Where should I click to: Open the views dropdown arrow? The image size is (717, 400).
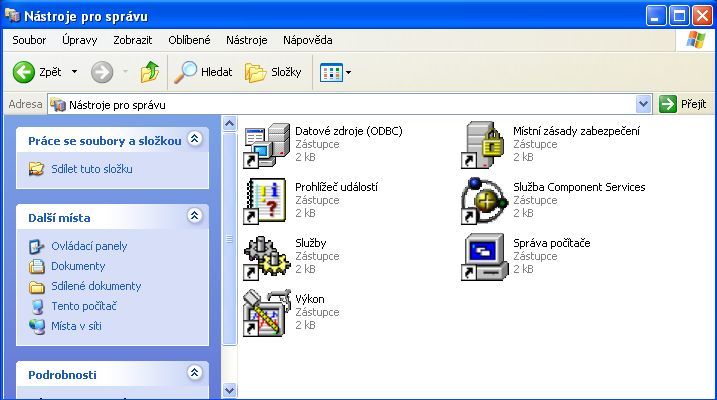pyautogui.click(x=348, y=72)
